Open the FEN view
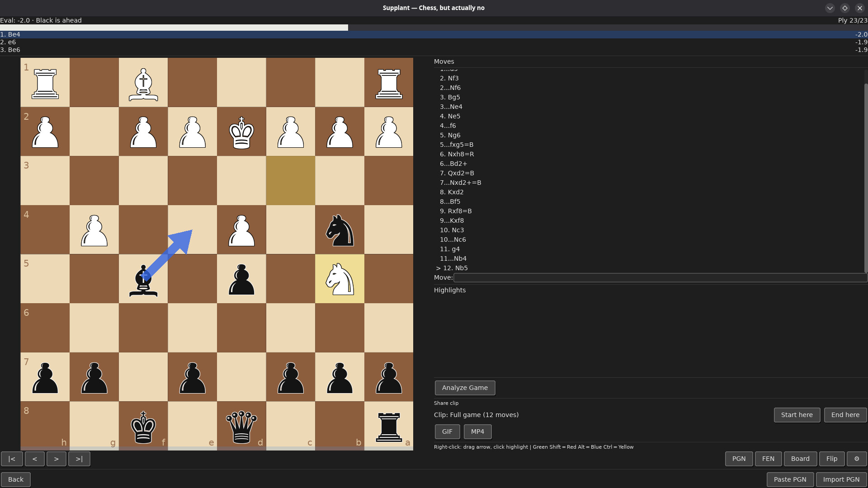868x488 pixels. tap(768, 459)
